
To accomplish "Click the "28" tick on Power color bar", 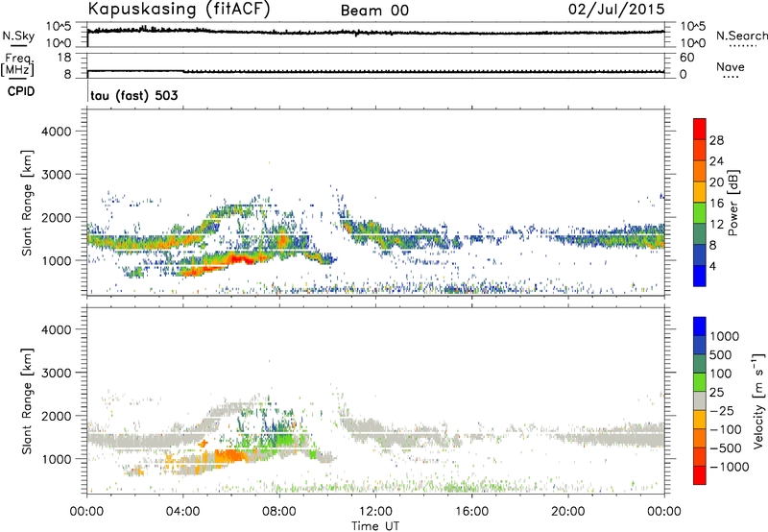I will [x=716, y=140].
